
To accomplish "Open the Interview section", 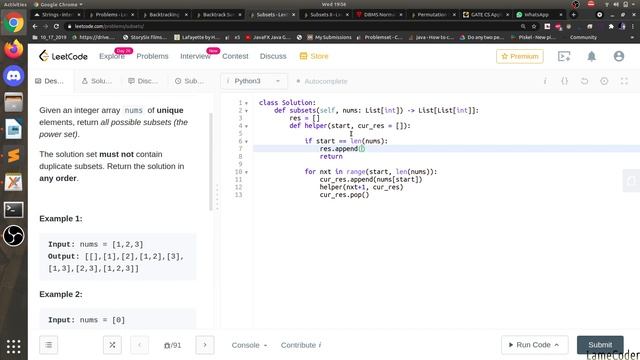I will 195,56.
